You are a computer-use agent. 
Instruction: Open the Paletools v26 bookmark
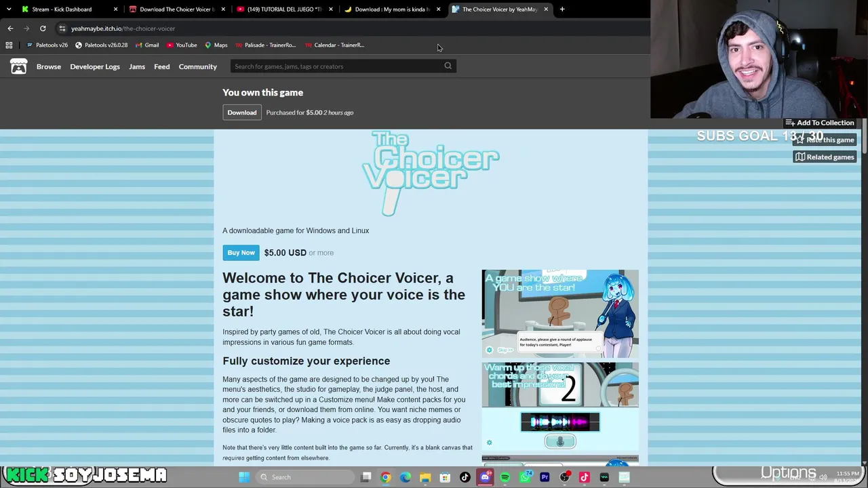[x=47, y=45]
